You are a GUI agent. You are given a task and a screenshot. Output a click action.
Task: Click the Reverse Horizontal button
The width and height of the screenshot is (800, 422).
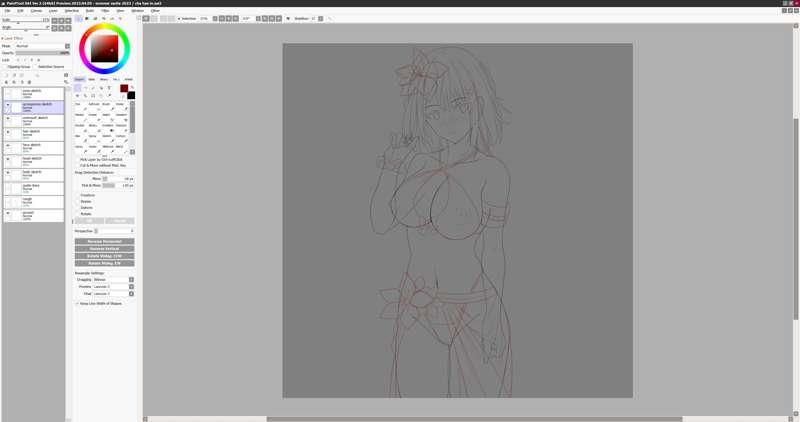pos(105,241)
